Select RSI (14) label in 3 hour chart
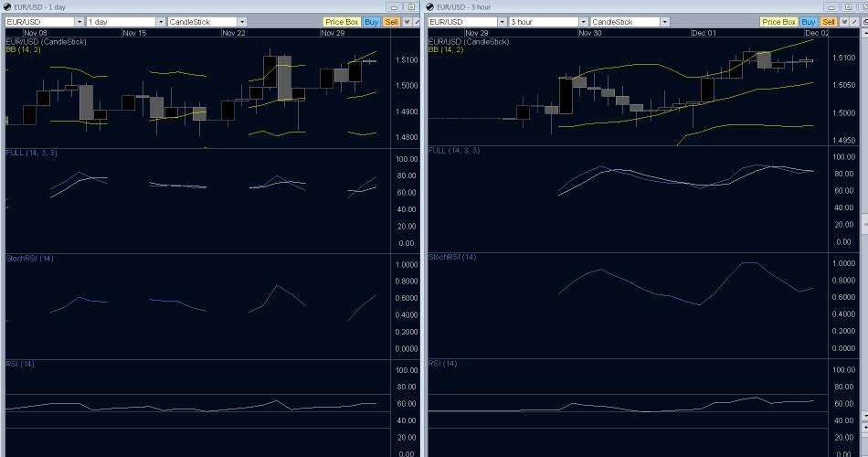Viewport: 868px width, 457px height. 443,364
